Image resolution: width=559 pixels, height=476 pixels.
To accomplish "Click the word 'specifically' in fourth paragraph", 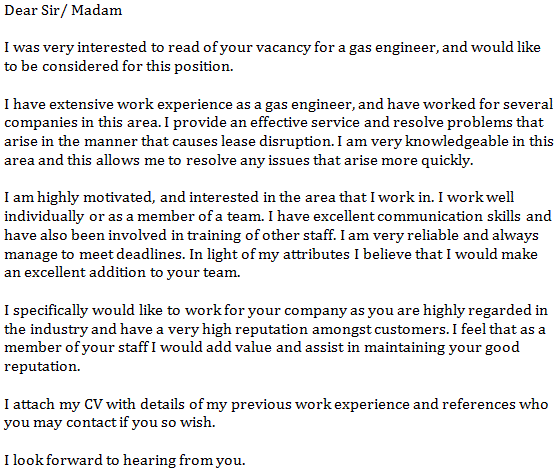I will (x=50, y=311).
